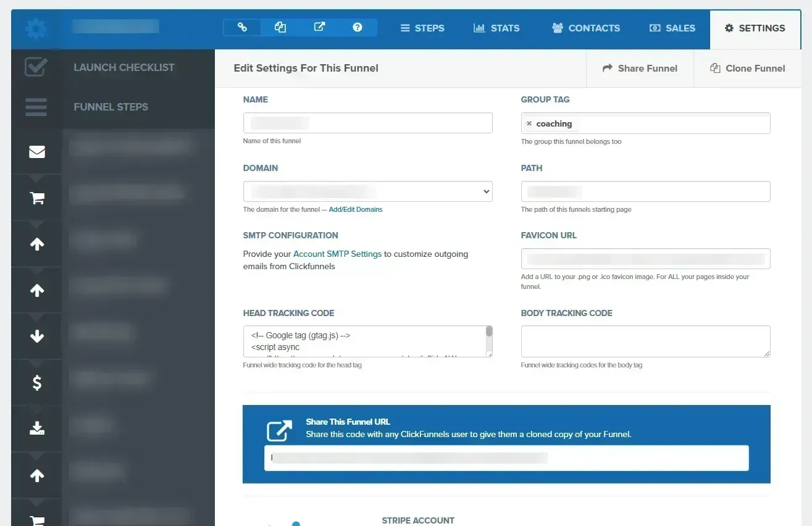Click the chain-link icon in the top toolbar
812x526 pixels.
pos(242,27)
